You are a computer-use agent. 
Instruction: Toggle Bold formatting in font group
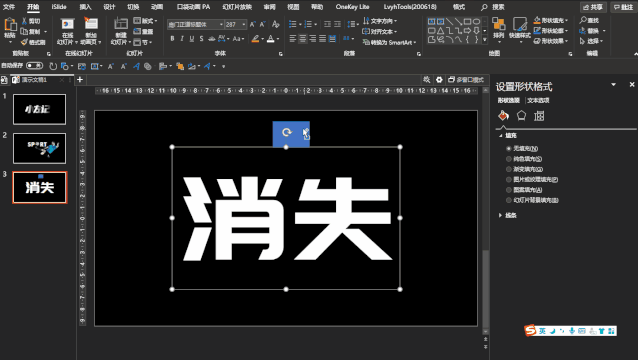172,39
